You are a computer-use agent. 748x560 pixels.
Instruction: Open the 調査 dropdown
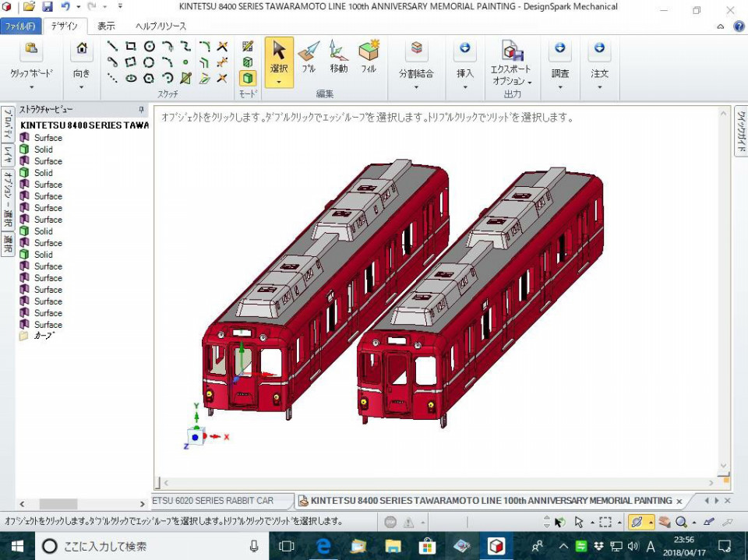coord(560,87)
